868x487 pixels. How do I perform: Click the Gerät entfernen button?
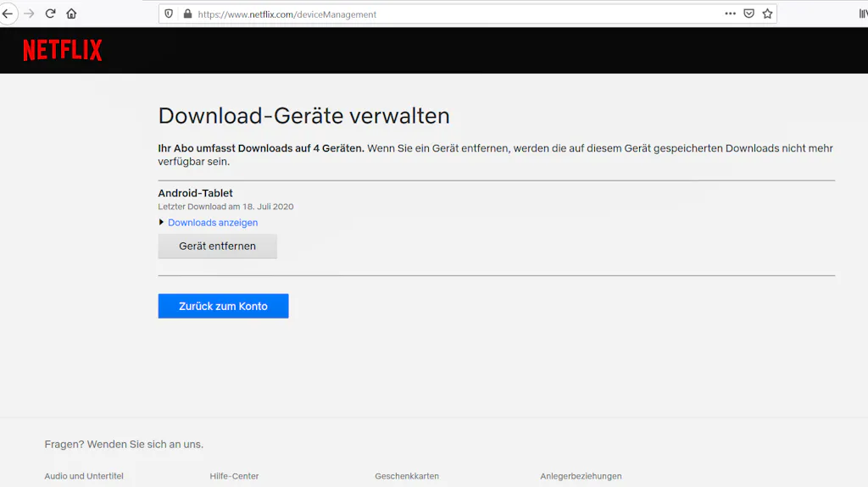(x=218, y=246)
